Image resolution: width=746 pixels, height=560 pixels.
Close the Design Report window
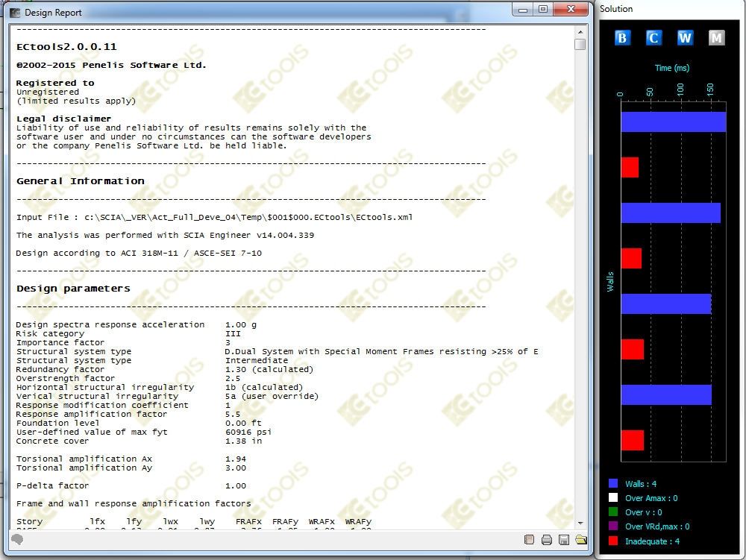tap(571, 10)
